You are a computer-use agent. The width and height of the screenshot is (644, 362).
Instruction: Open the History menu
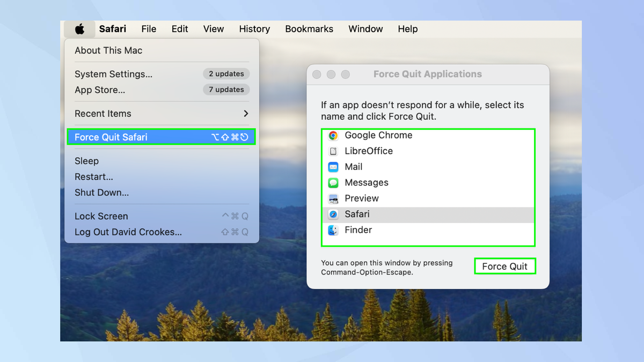coord(254,29)
